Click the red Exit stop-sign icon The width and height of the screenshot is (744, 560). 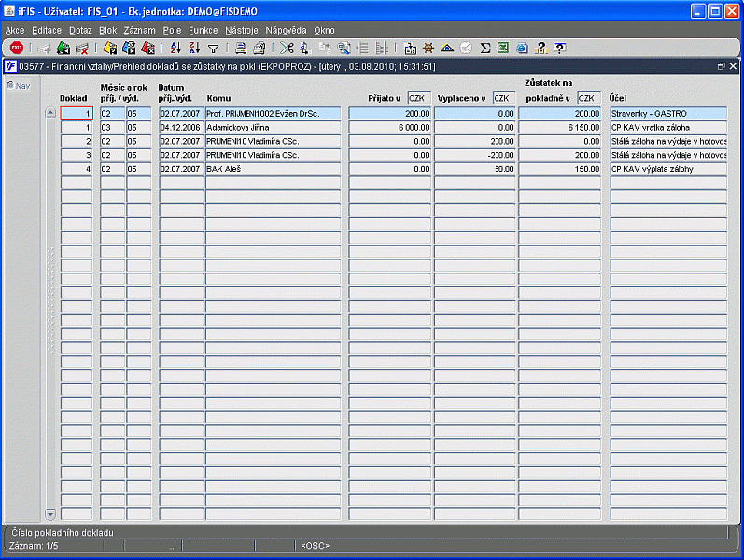(17, 48)
